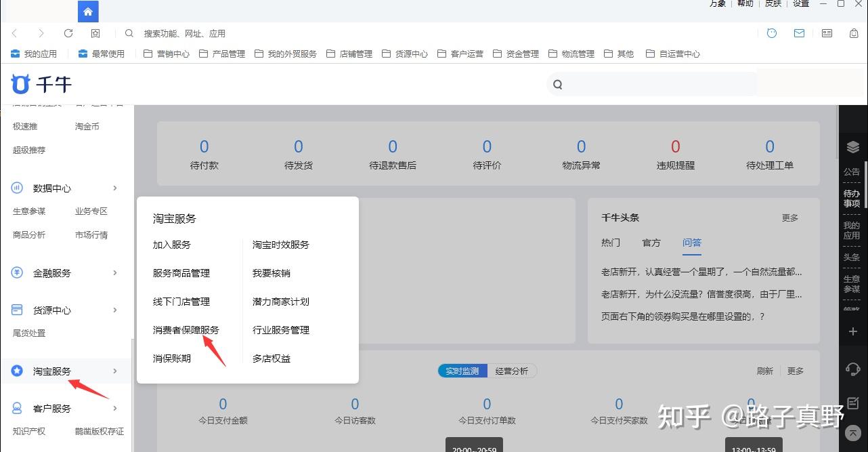Click the 淘宝服务 star icon
This screenshot has height=452, width=868.
[x=18, y=371]
